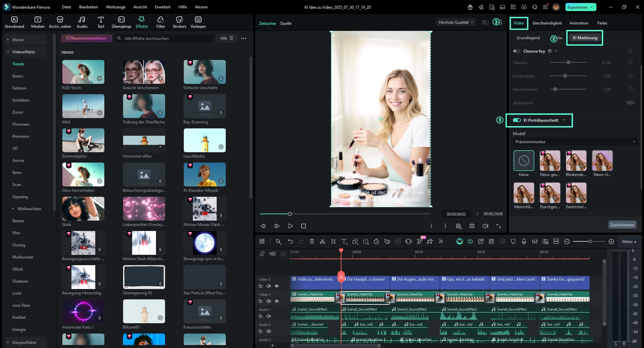
Task: Open the Storyboard tool
Action: [x=14, y=22]
